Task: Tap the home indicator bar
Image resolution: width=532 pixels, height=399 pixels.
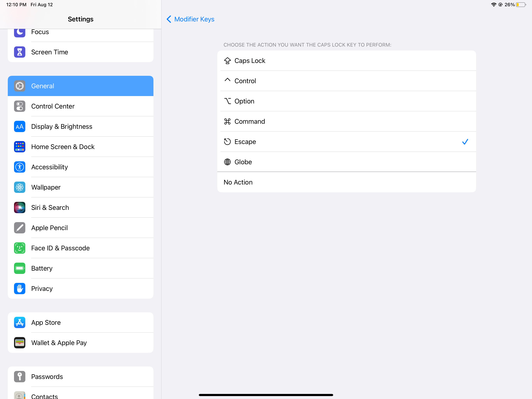Action: point(266,395)
